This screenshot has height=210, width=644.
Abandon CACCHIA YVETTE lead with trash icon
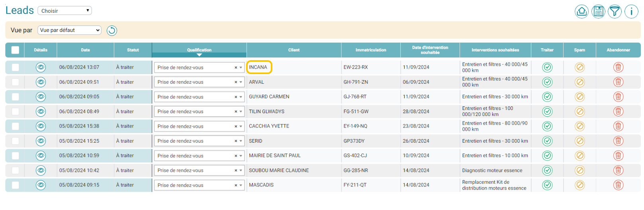click(618, 126)
